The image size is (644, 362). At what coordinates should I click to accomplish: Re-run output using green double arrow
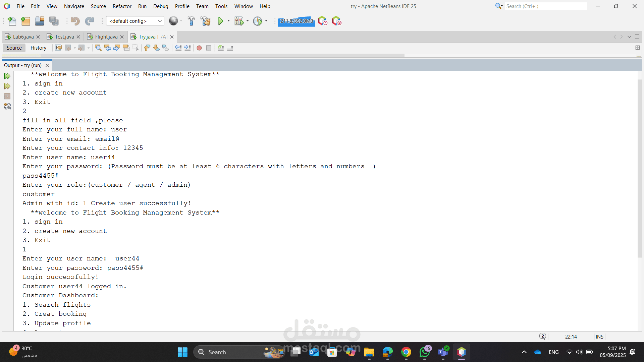click(7, 76)
